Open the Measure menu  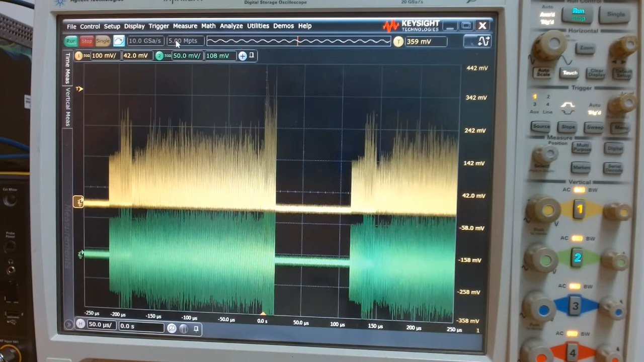pyautogui.click(x=185, y=26)
